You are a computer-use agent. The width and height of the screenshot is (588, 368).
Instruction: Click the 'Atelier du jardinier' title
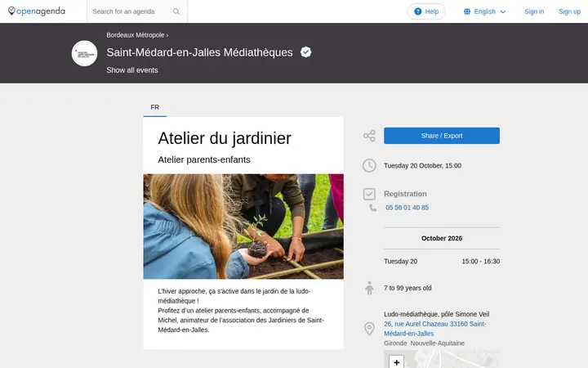225,138
